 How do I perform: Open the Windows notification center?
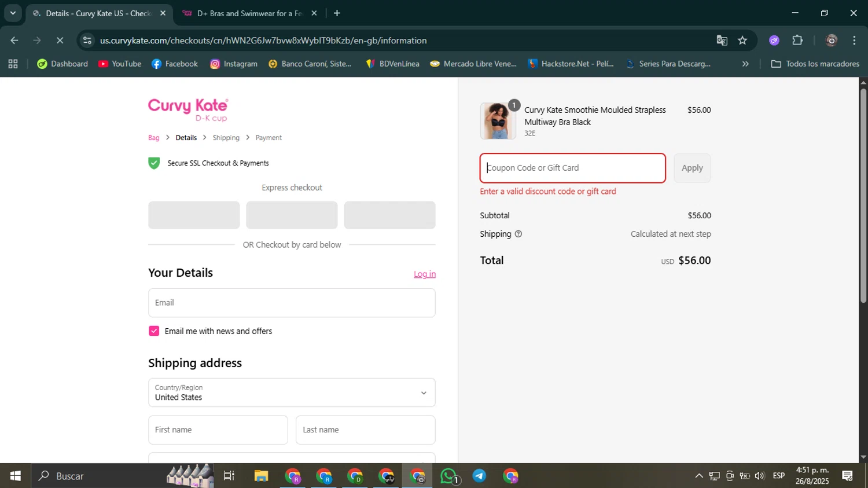[x=848, y=476]
